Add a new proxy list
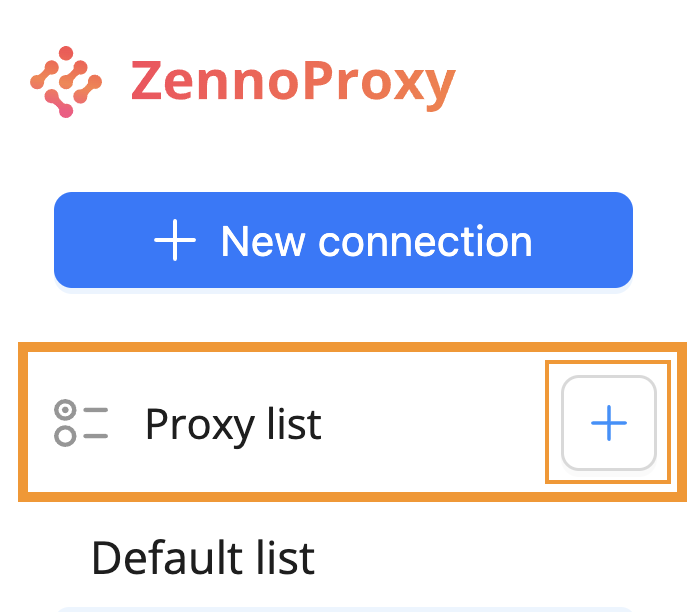 608,423
